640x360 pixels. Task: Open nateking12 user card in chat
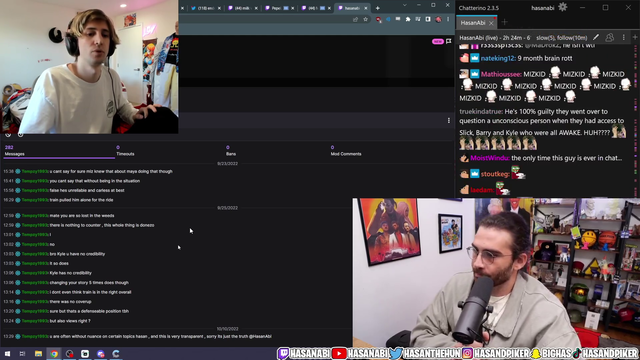[498, 58]
